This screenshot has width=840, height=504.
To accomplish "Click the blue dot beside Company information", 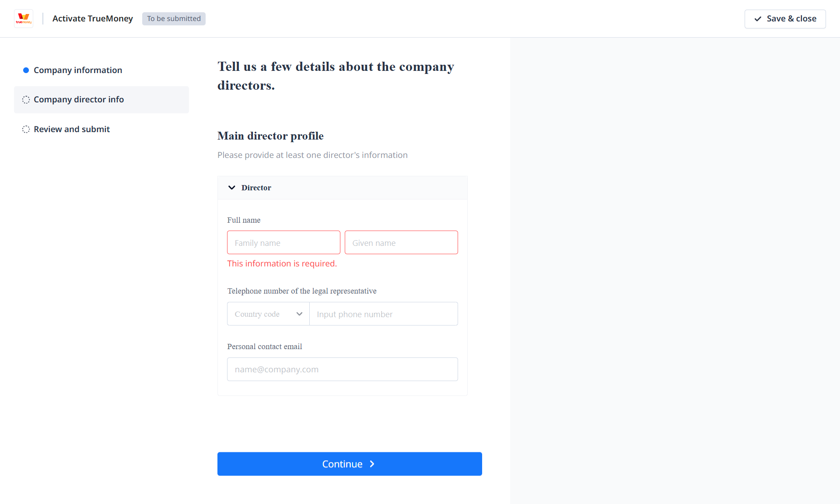I will (x=26, y=70).
